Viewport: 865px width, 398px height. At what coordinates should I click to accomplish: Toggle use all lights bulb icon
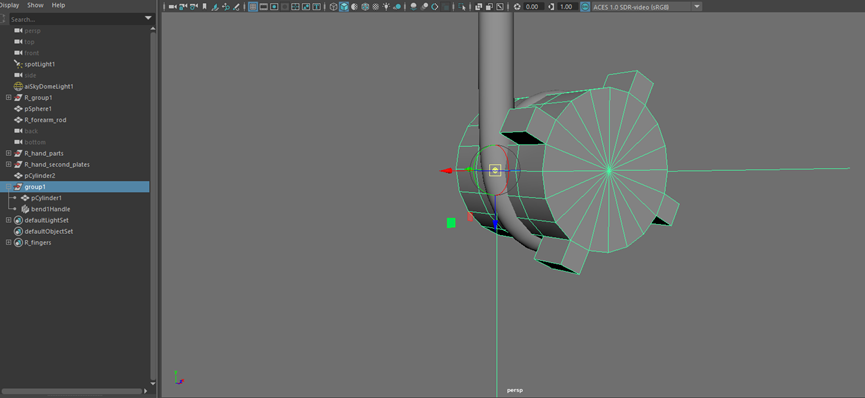[x=386, y=7]
